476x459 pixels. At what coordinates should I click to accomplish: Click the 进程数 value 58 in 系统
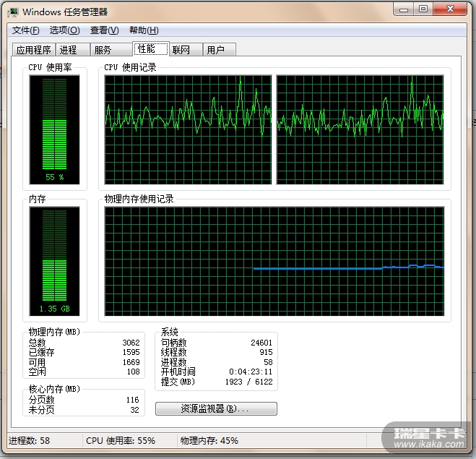point(268,362)
